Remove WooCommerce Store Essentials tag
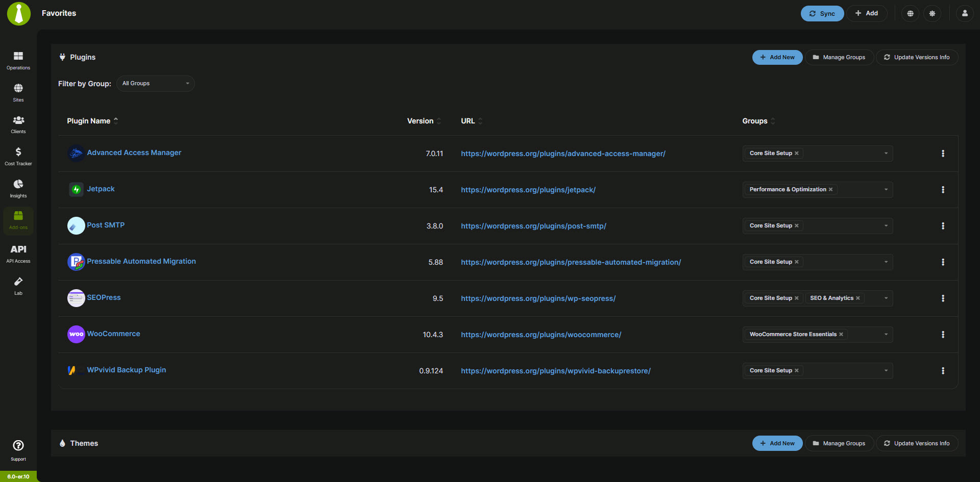 [841, 334]
